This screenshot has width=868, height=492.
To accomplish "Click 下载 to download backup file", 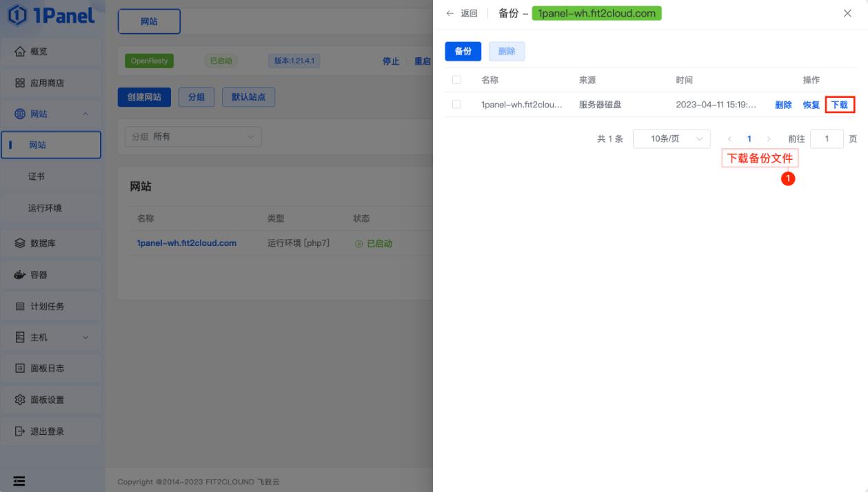I will click(x=840, y=105).
